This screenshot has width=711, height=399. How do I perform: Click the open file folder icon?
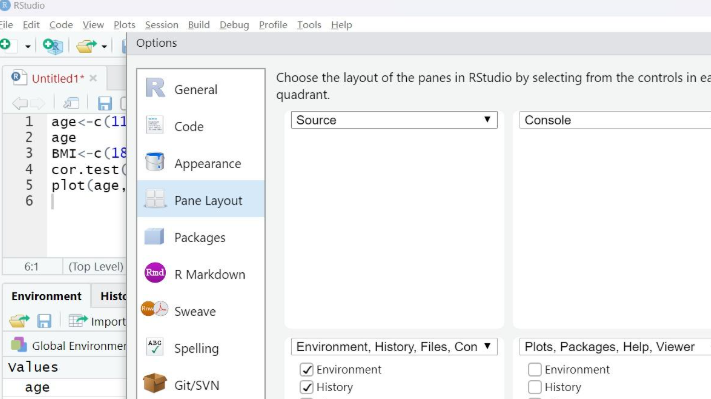point(86,46)
